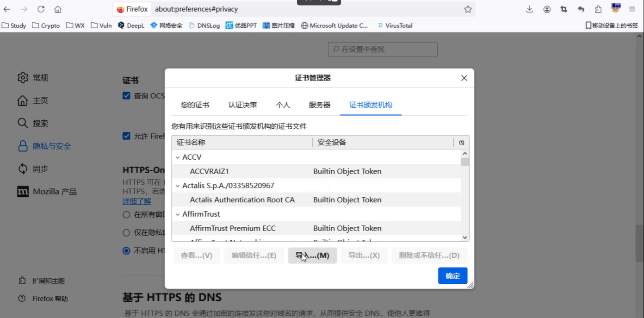
Task: Open the browser home page icon
Action: click(58, 9)
